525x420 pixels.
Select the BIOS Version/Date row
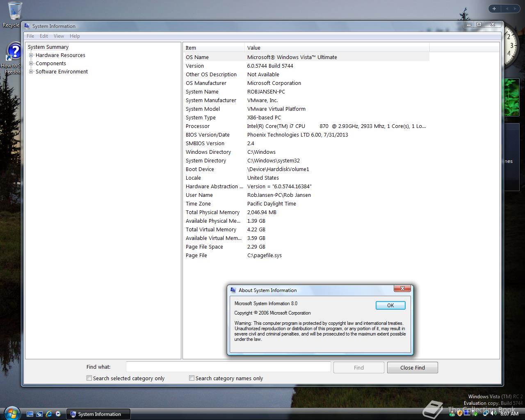click(x=306, y=135)
